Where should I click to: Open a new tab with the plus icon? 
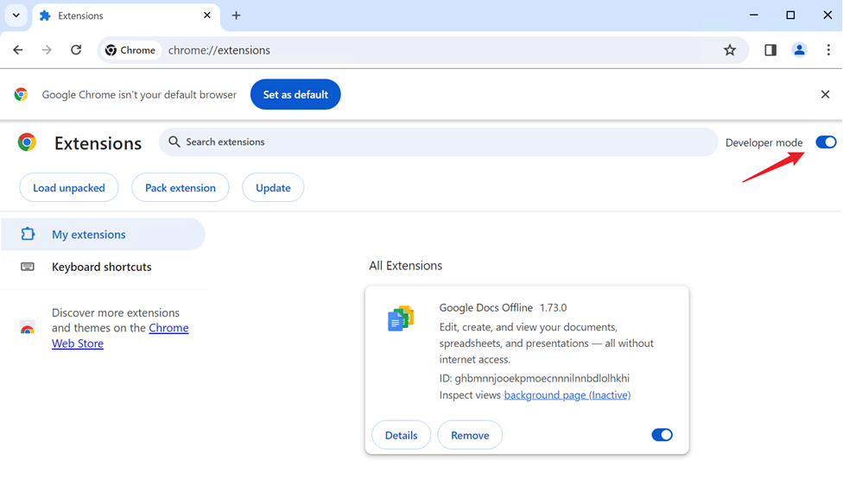click(237, 15)
